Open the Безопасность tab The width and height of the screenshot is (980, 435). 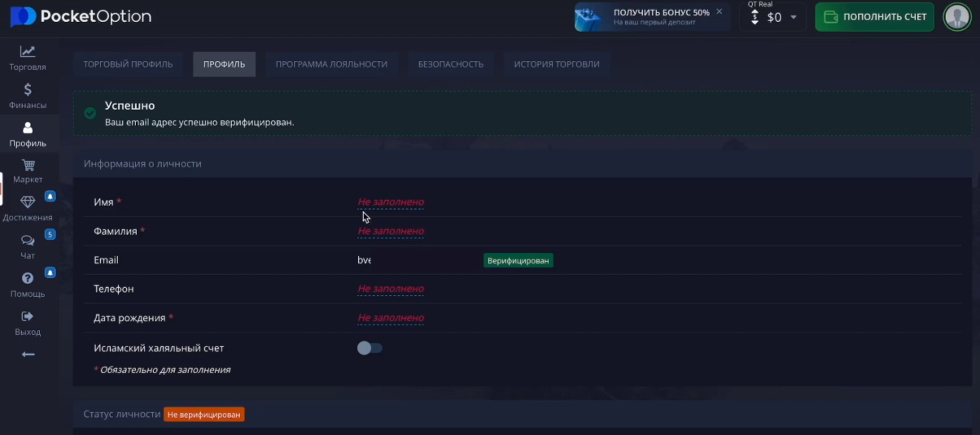tap(451, 64)
